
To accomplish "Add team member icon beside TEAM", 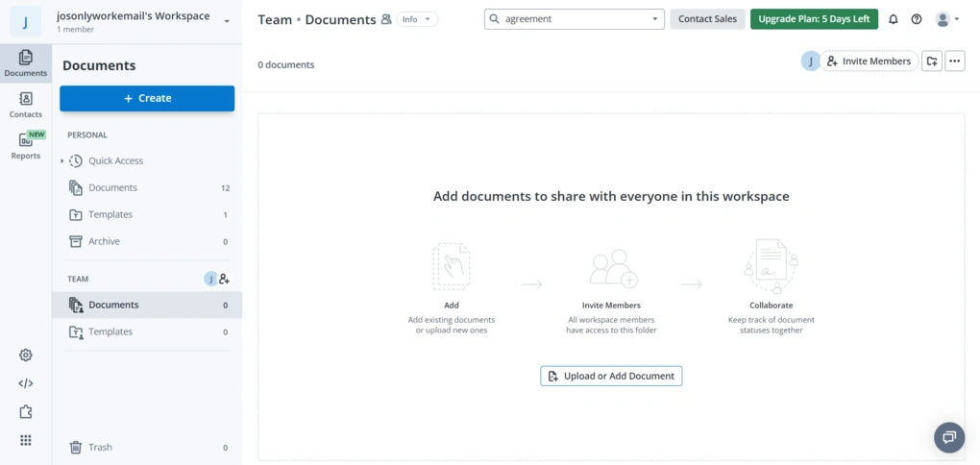I will [225, 279].
